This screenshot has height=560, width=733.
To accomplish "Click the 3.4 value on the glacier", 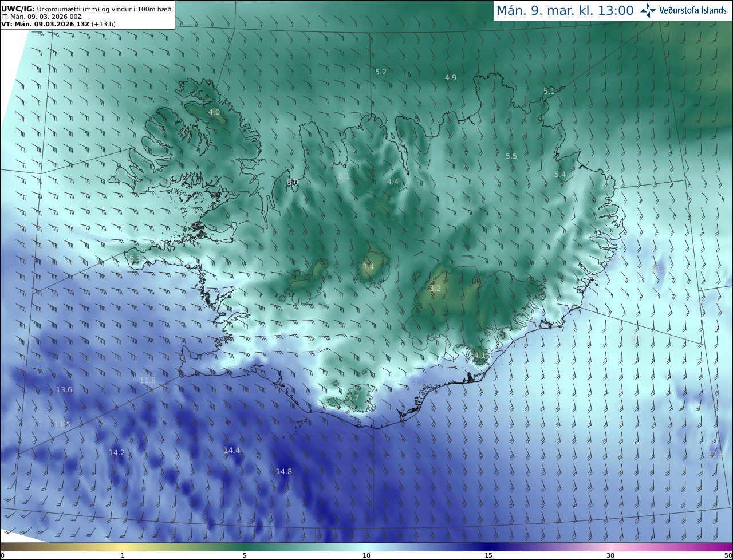I will point(368,267).
